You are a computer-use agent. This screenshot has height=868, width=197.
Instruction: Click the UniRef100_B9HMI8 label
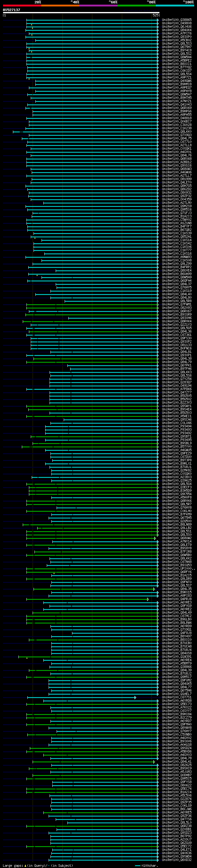click(177, 84)
